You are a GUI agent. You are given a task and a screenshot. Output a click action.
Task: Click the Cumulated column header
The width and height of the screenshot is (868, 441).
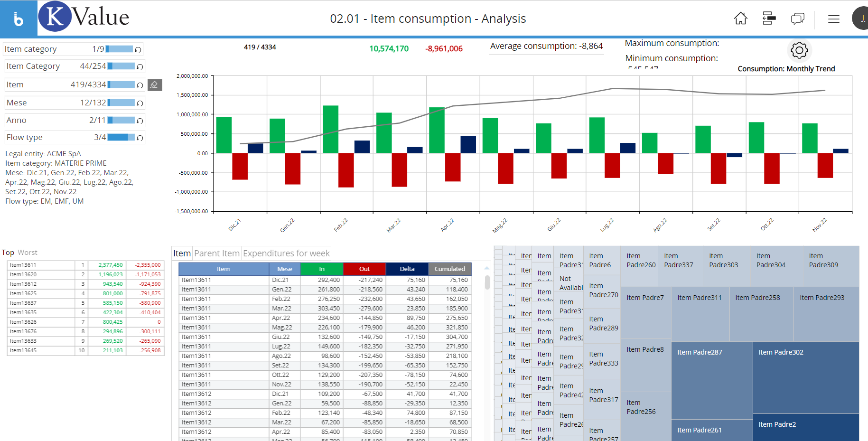[x=449, y=269]
